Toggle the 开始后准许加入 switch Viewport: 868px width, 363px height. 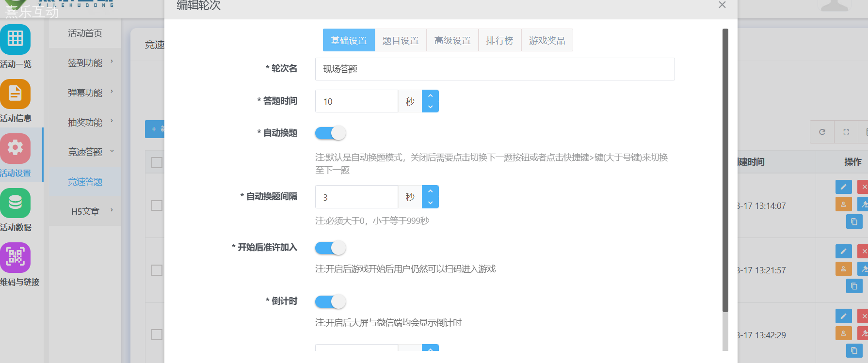pos(330,248)
